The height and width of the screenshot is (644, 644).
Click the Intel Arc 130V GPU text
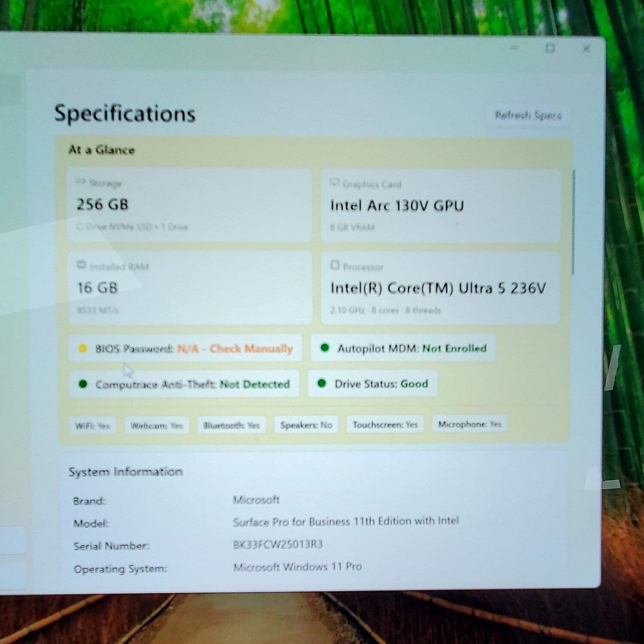coord(397,206)
